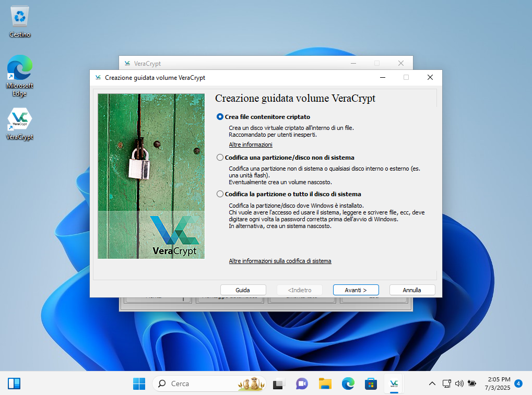
Task: Click the network status tray icon
Action: pos(446,384)
